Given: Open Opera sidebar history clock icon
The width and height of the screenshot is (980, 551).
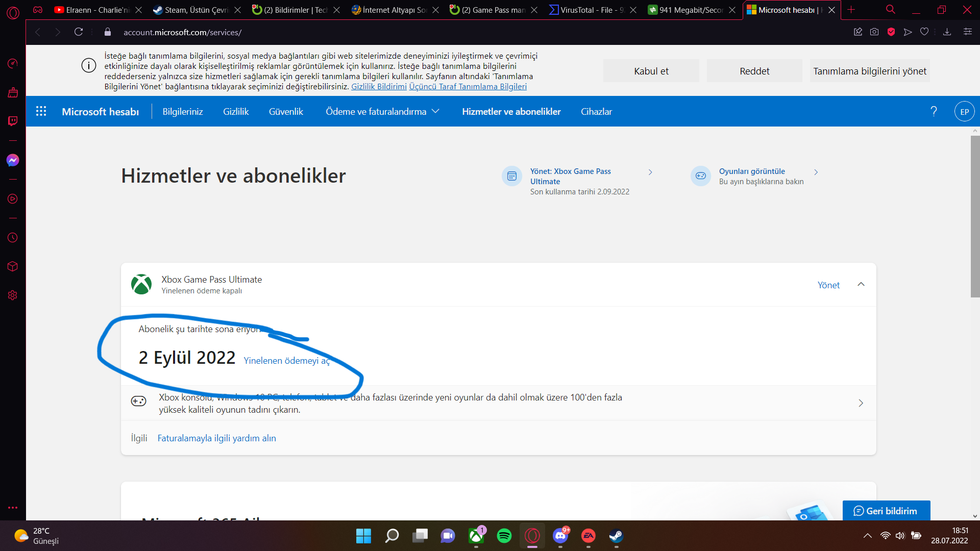Looking at the screenshot, I should pyautogui.click(x=13, y=238).
